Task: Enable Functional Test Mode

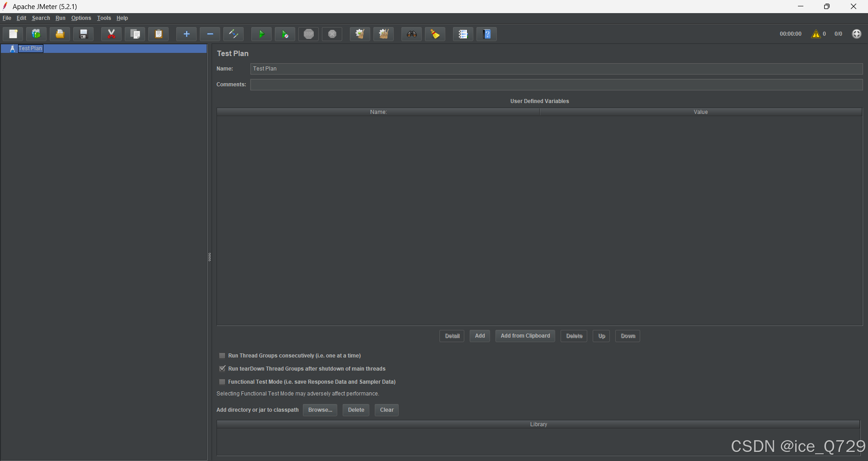Action: coord(222,382)
